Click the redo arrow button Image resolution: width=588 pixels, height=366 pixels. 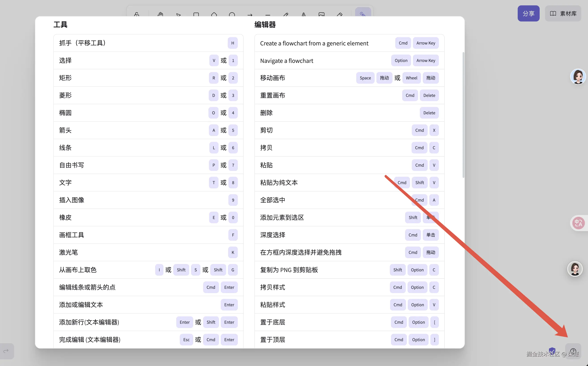coord(6,351)
